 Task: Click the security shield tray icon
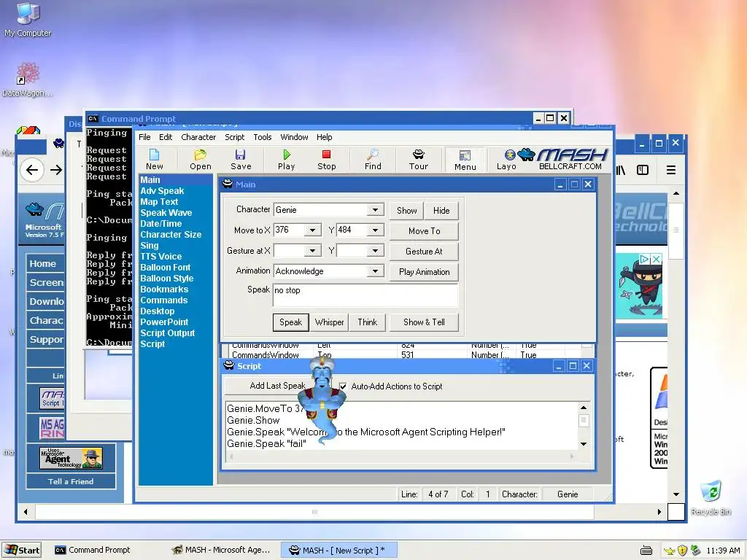(682, 550)
